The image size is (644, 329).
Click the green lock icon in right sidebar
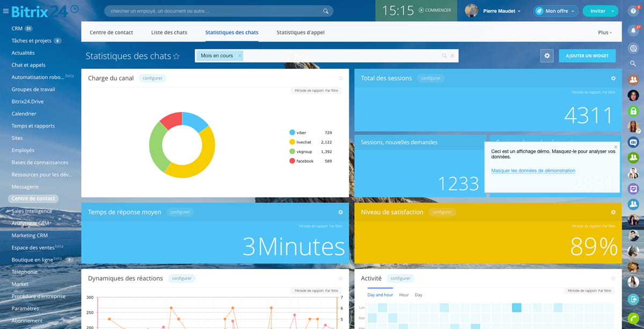click(x=633, y=111)
